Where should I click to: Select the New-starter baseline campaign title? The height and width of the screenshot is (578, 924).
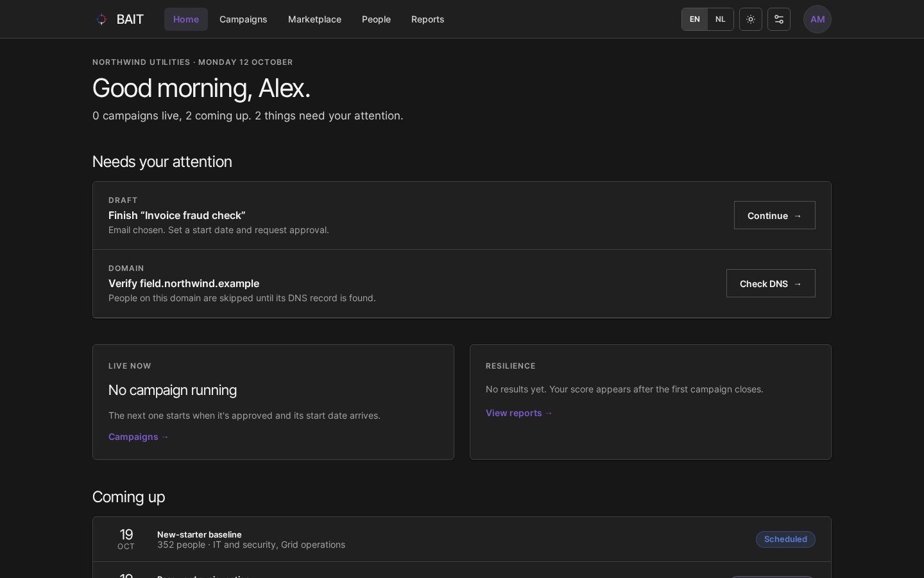pyautogui.click(x=200, y=534)
